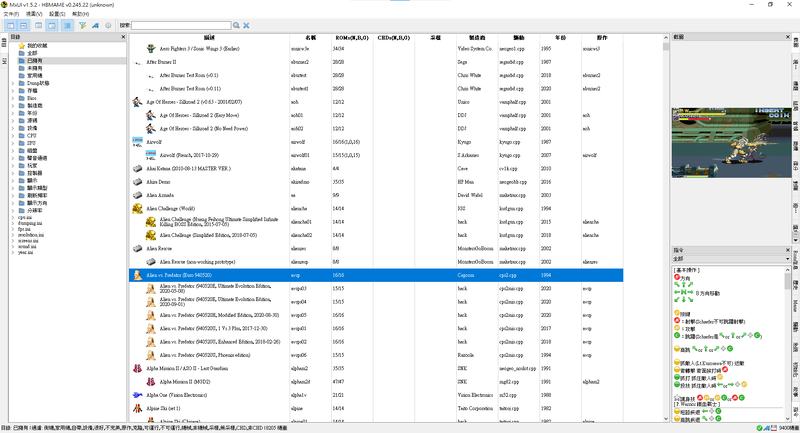Viewport: 800px width, 433px height.
Task: Select the Akira Demo row
Action: tap(376, 182)
